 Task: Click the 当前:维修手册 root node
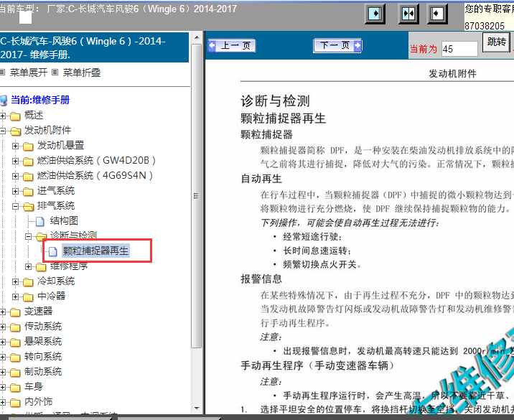[40, 100]
